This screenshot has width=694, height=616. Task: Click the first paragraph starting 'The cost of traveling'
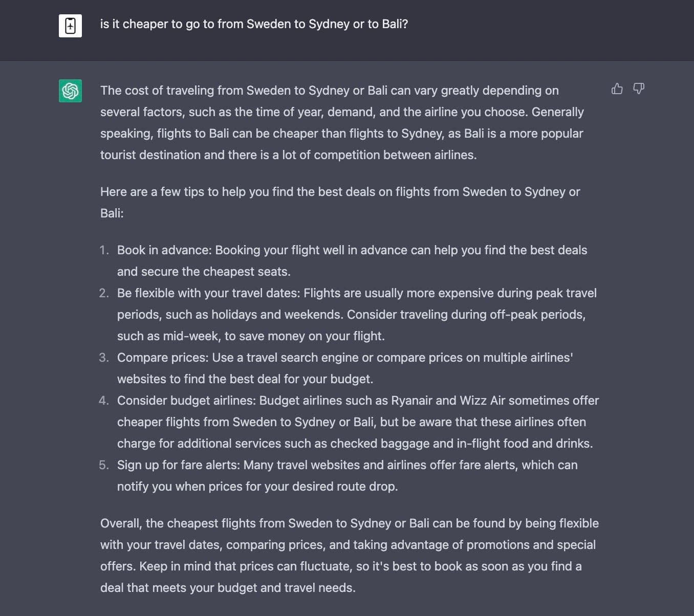[x=342, y=123]
